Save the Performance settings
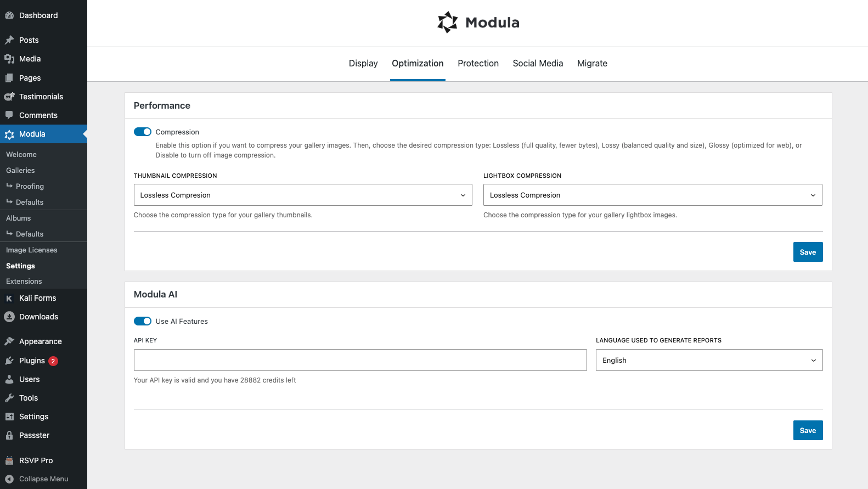Viewport: 868px width, 489px height. pyautogui.click(x=808, y=252)
